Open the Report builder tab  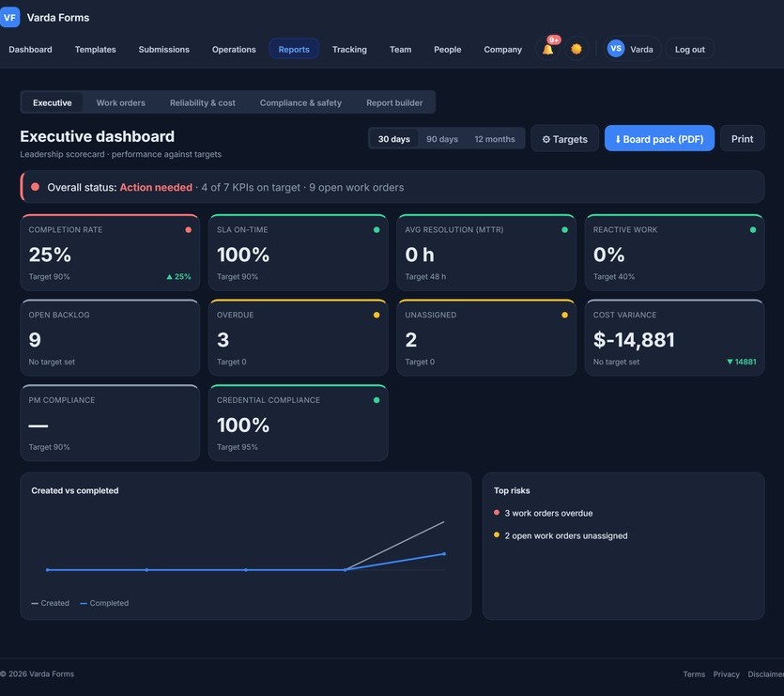[394, 102]
